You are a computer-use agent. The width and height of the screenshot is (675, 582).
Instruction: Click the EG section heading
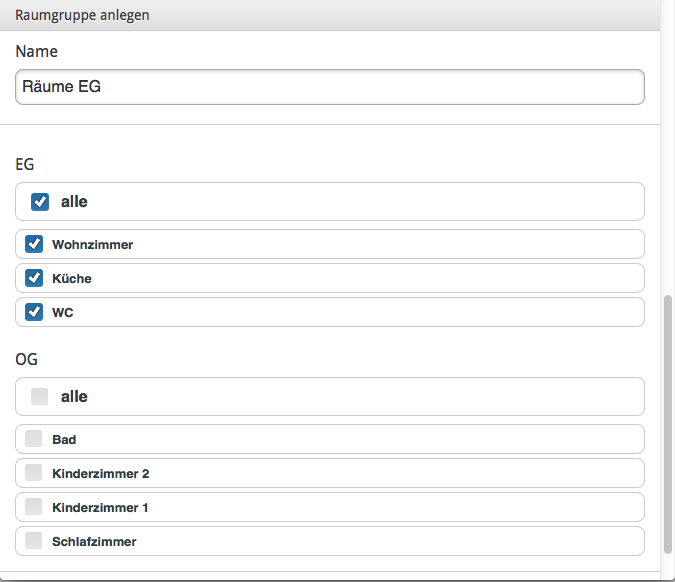pyautogui.click(x=25, y=164)
